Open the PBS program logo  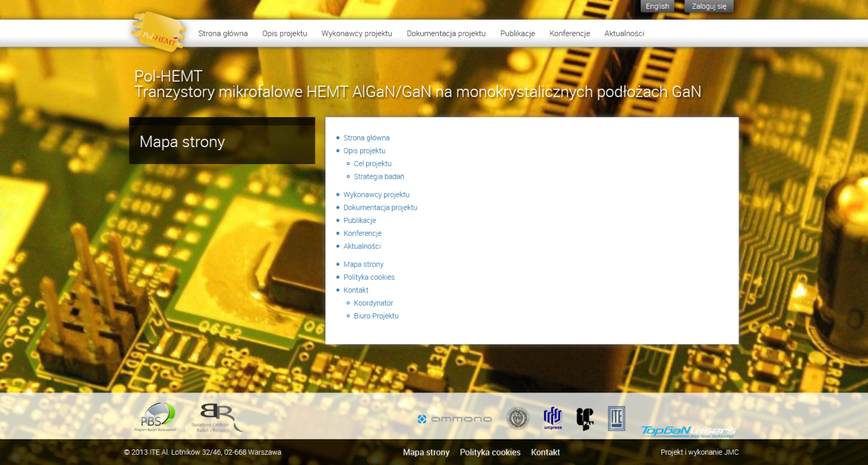click(156, 417)
